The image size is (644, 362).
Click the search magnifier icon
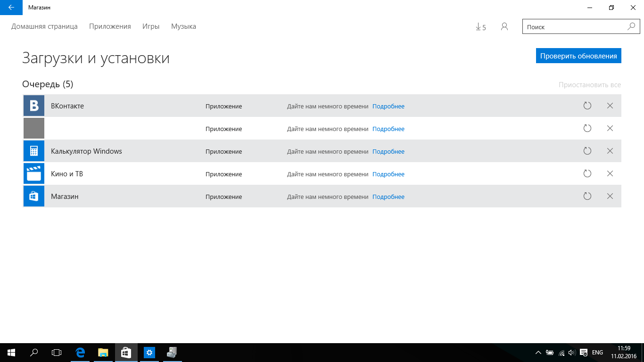pos(631,27)
